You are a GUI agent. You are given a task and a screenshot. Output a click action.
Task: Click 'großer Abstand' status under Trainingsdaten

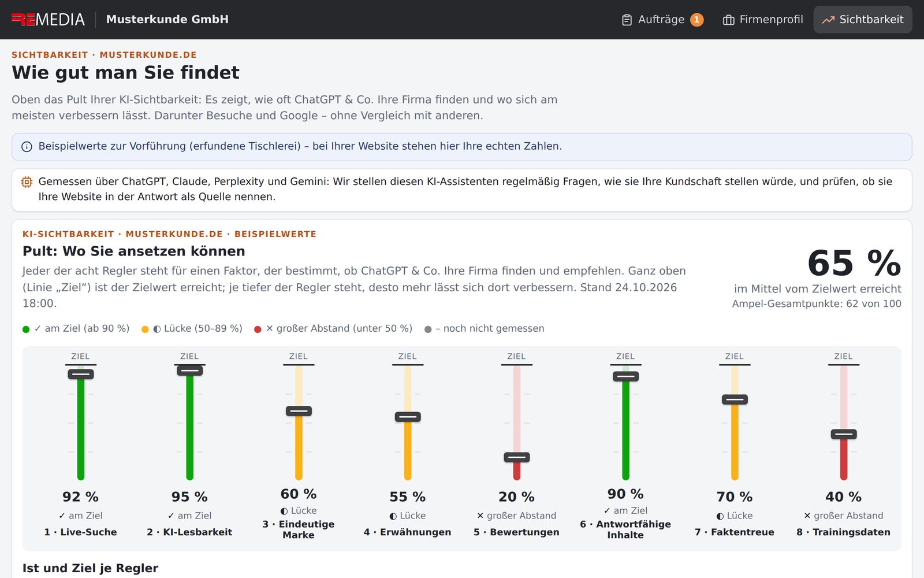pos(844,516)
